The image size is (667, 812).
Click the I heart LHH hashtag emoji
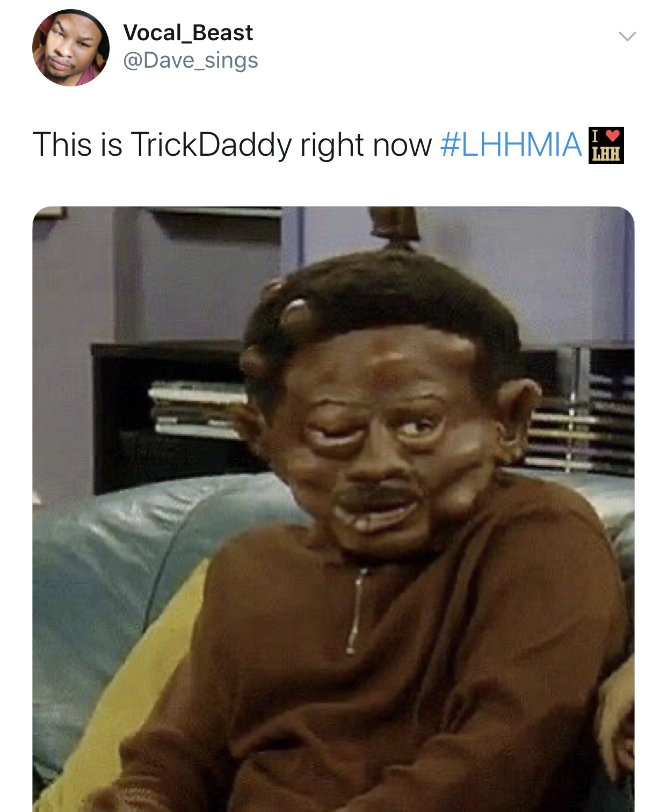(606, 145)
